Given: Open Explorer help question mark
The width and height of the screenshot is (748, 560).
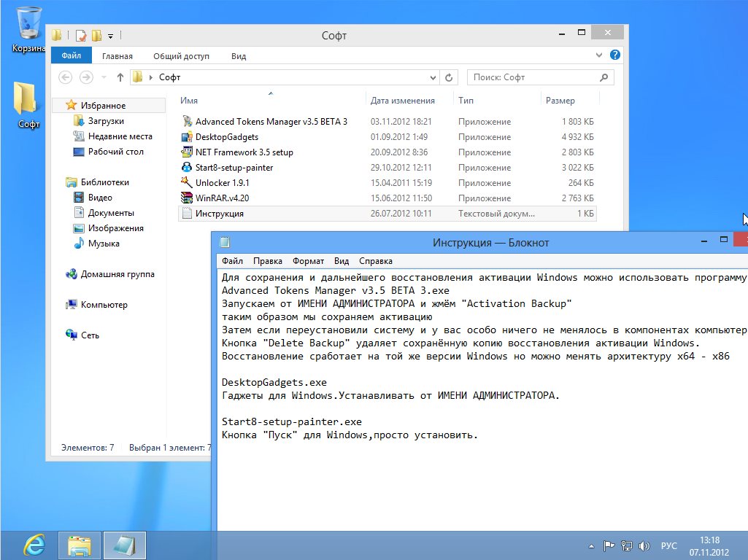Looking at the screenshot, I should (x=615, y=55).
